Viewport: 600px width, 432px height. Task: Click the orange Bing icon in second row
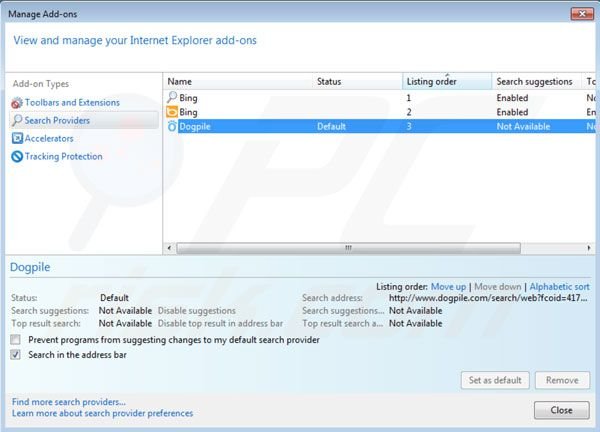click(x=172, y=112)
